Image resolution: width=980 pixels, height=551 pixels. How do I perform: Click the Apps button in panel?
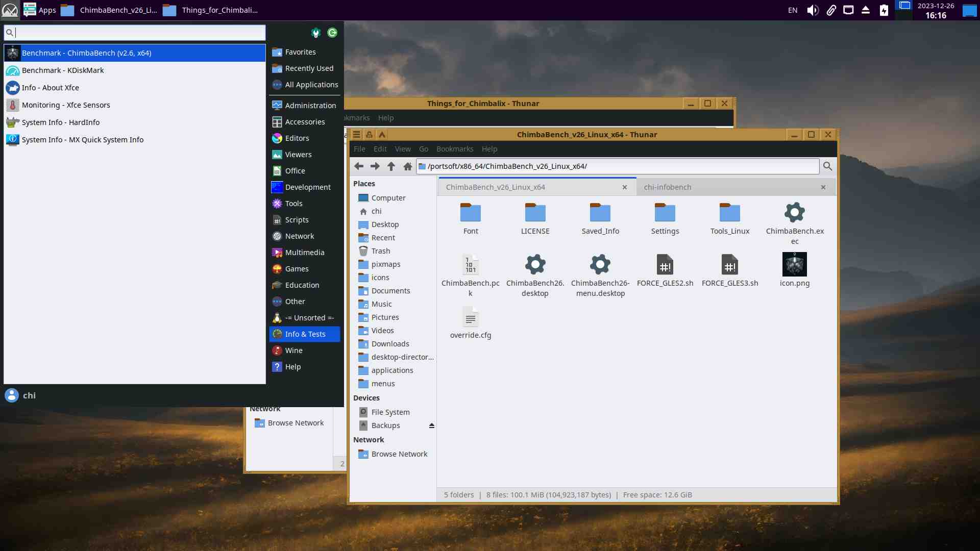[40, 10]
